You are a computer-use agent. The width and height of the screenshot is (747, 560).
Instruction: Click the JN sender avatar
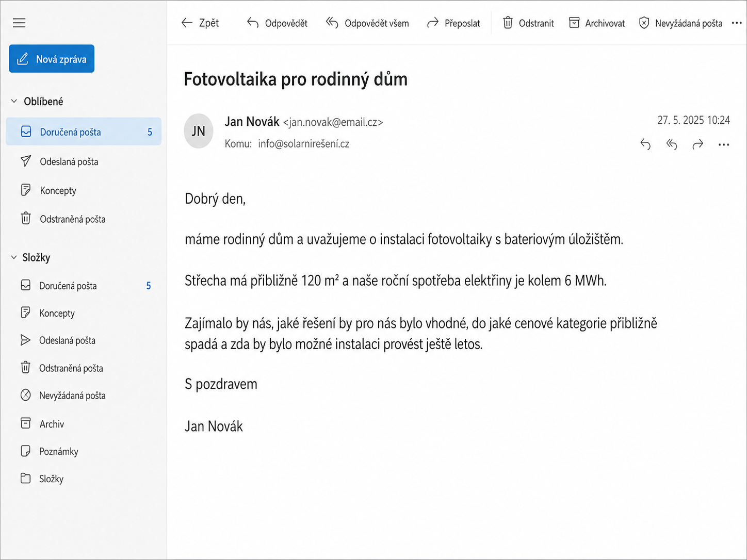click(199, 131)
